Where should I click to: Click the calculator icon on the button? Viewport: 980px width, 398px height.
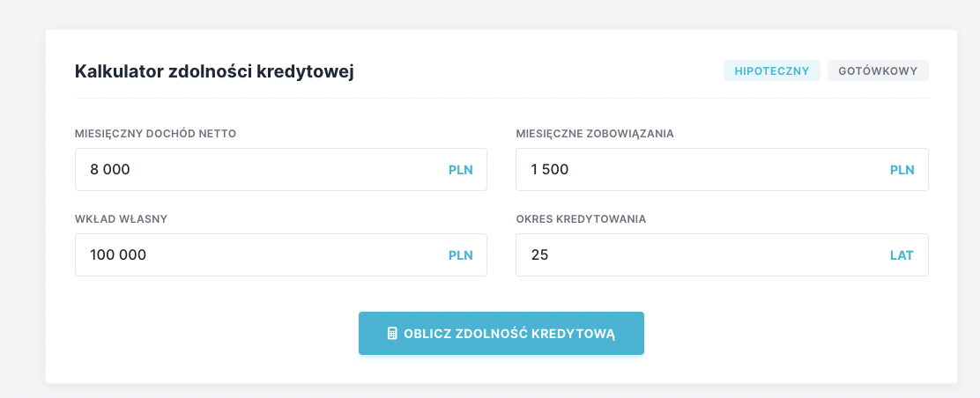click(x=393, y=334)
